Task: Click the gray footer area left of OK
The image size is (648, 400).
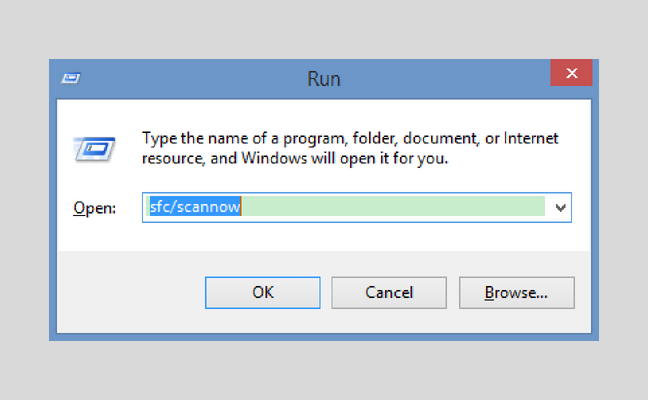Action: 131,292
